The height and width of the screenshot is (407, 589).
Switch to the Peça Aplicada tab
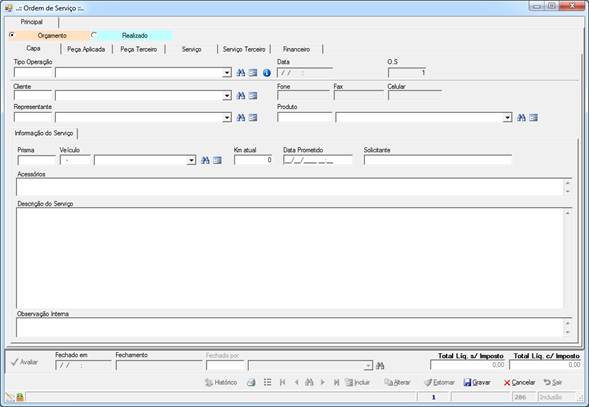point(86,49)
